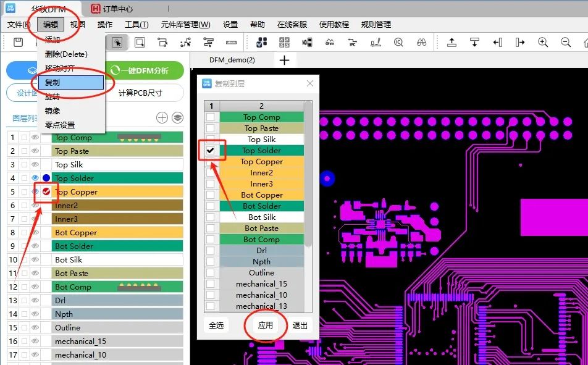Click the 退出 exit button
The height and width of the screenshot is (365, 588).
[x=300, y=325]
